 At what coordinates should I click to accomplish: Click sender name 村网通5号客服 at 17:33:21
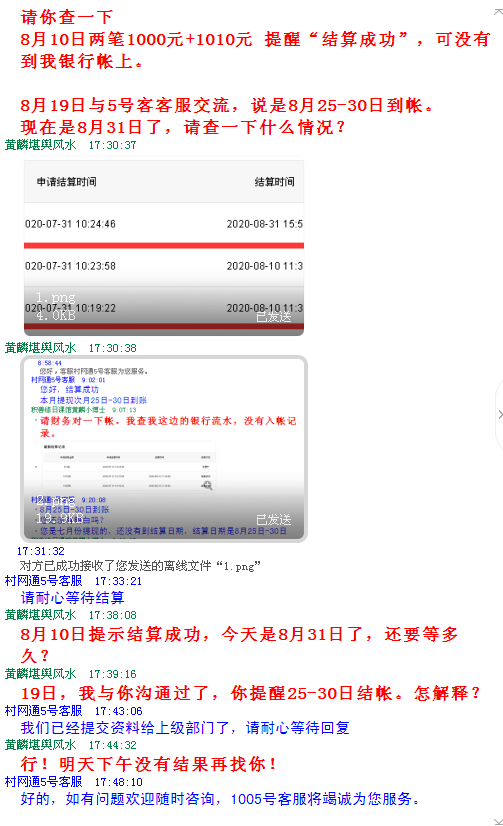[x=44, y=581]
